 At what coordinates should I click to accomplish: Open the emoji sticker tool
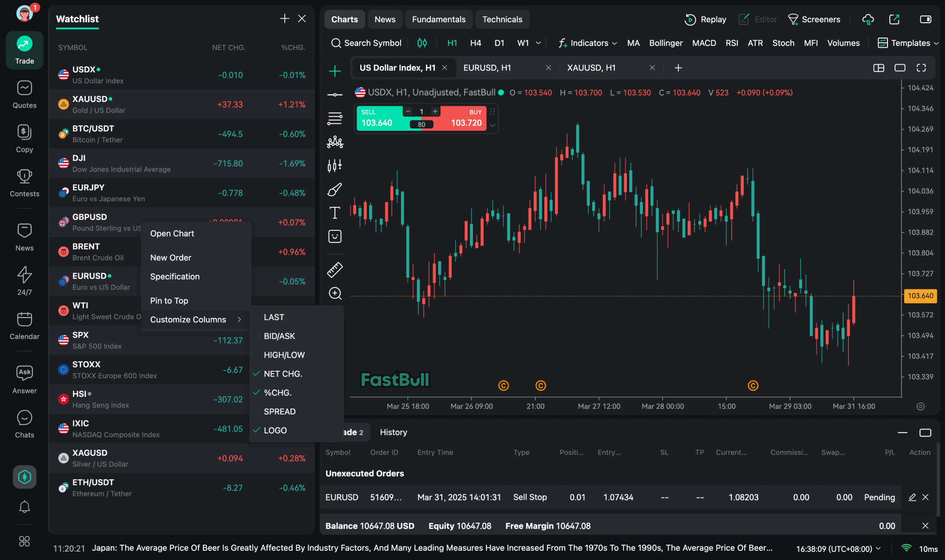(x=334, y=236)
